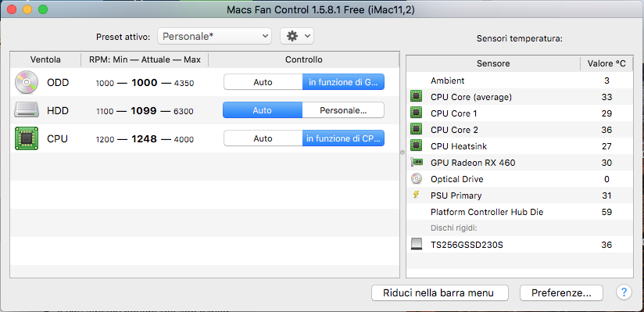
Task: Select the Platform Controller Hub Die row
Action: pyautogui.click(x=520, y=212)
